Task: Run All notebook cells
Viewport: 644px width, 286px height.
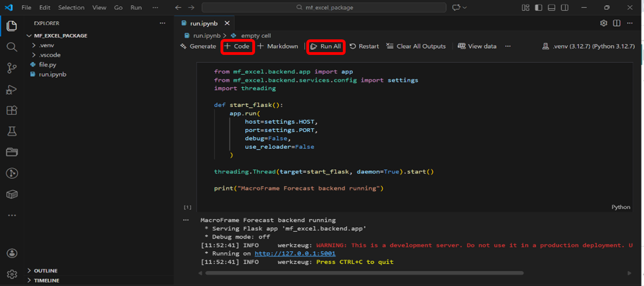Action: tap(325, 46)
